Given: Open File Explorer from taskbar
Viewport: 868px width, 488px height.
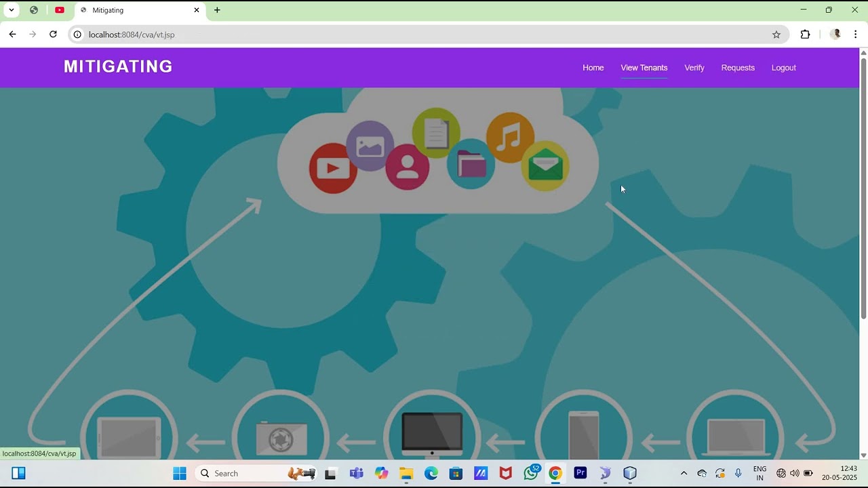Looking at the screenshot, I should (406, 473).
